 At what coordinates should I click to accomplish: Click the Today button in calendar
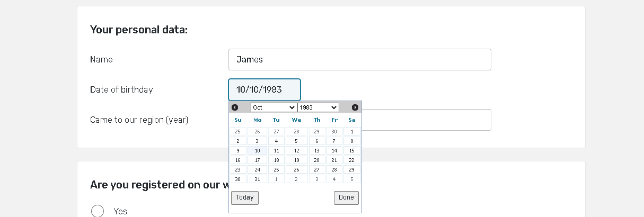[245, 197]
